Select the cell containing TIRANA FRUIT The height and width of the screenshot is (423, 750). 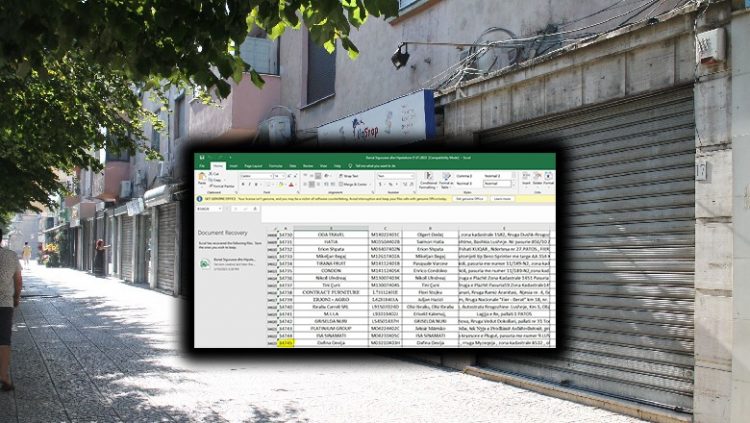[331, 263]
